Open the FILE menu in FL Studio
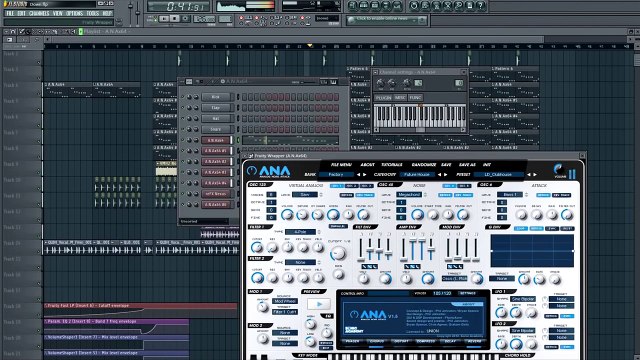Screen dimensions: 640x360 click(x=10, y=13)
